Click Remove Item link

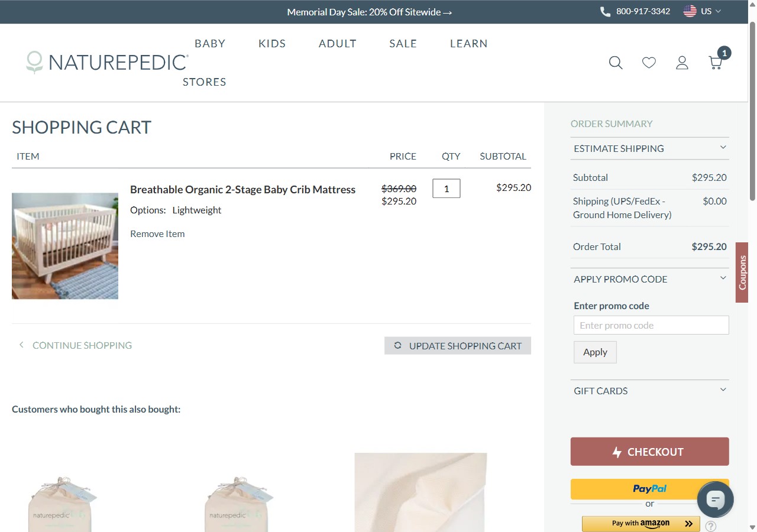[157, 233]
